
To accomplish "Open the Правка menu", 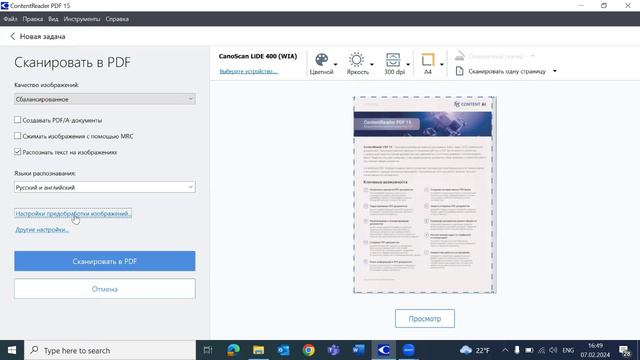I will click(33, 19).
